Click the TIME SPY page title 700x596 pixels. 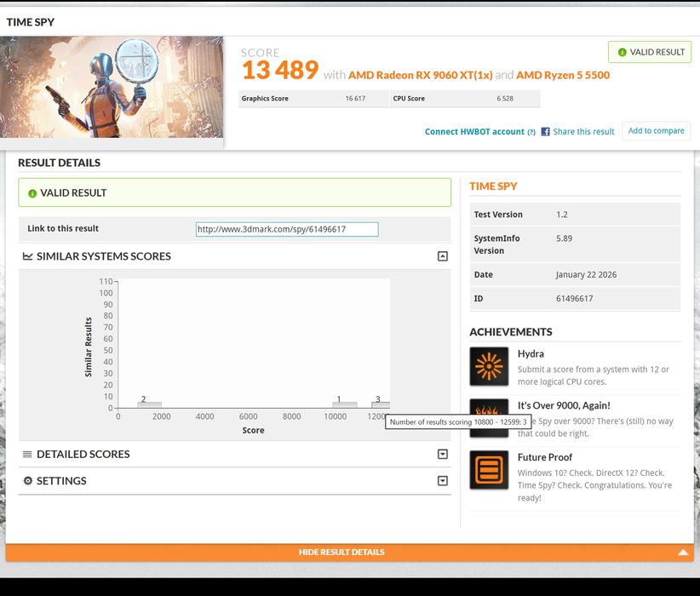pos(31,22)
